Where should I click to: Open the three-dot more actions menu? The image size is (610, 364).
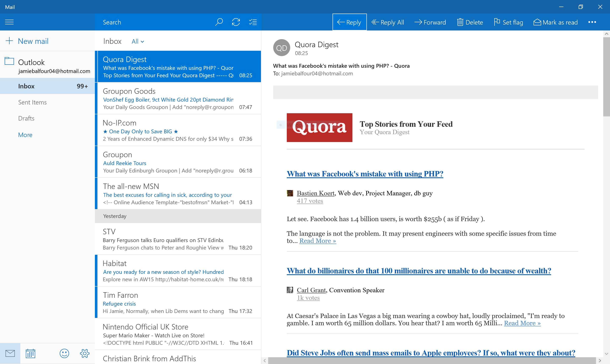pyautogui.click(x=592, y=22)
